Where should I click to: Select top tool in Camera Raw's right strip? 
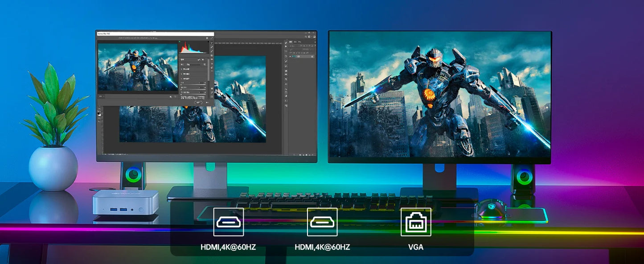click(211, 44)
